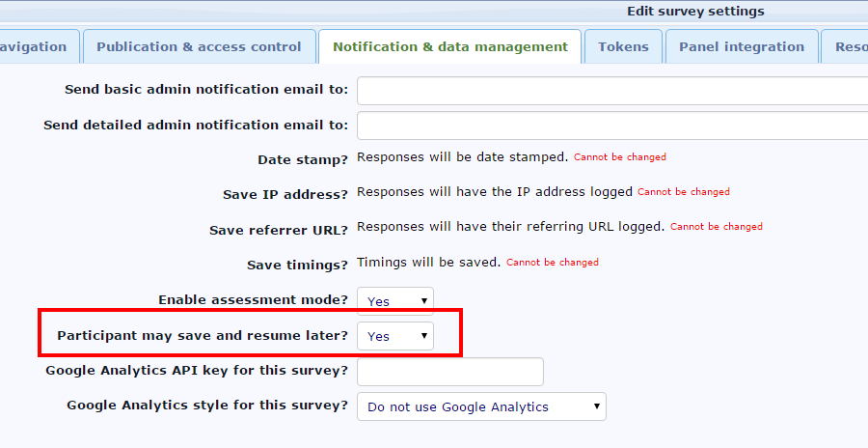Expand the Enable assessment mode dropdown
The width and height of the screenshot is (868, 448).
coord(395,301)
